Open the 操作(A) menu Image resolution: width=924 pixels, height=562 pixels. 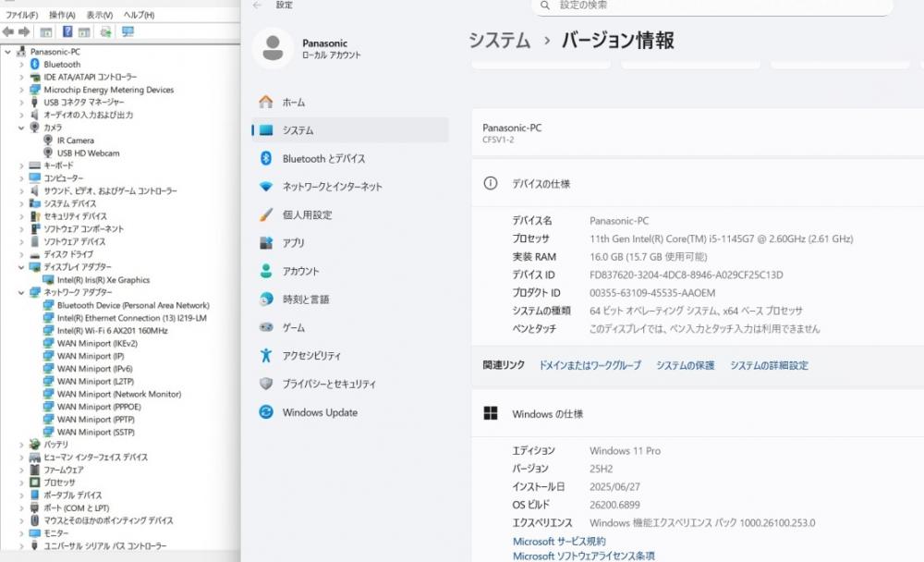click(62, 16)
